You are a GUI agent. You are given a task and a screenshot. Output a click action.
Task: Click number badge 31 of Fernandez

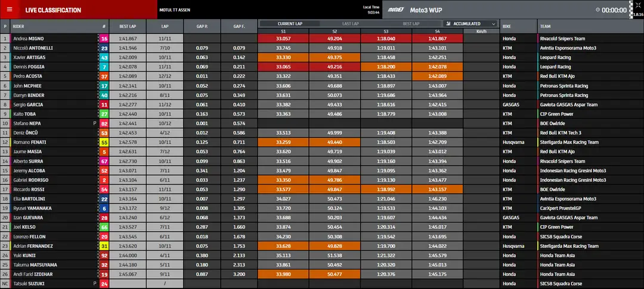104,246
